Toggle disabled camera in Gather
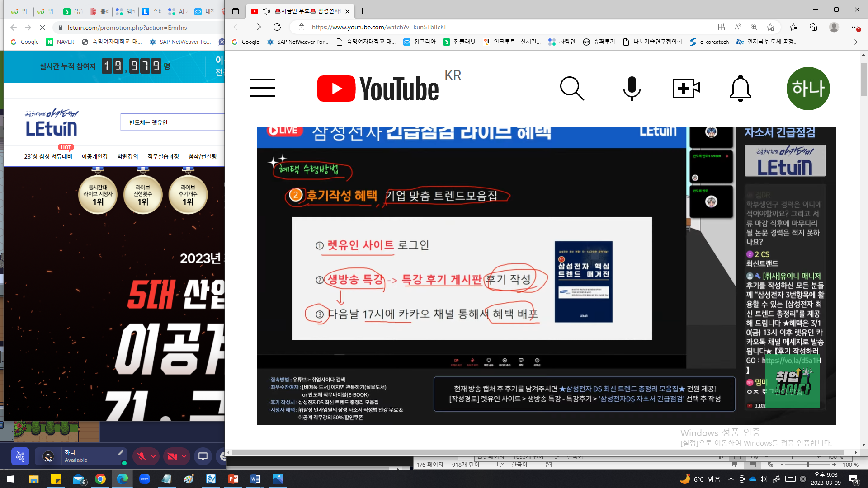Screen dimensions: 868x488 click(172, 456)
